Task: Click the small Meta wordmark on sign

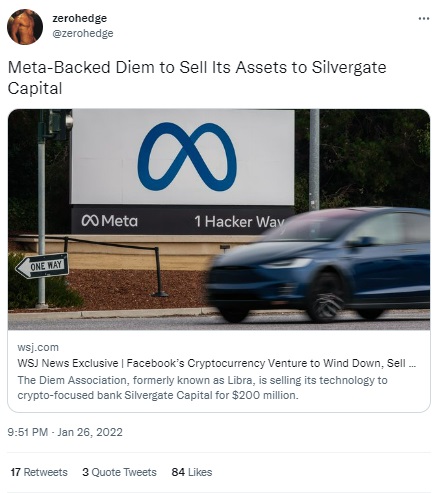Action: 109,221
